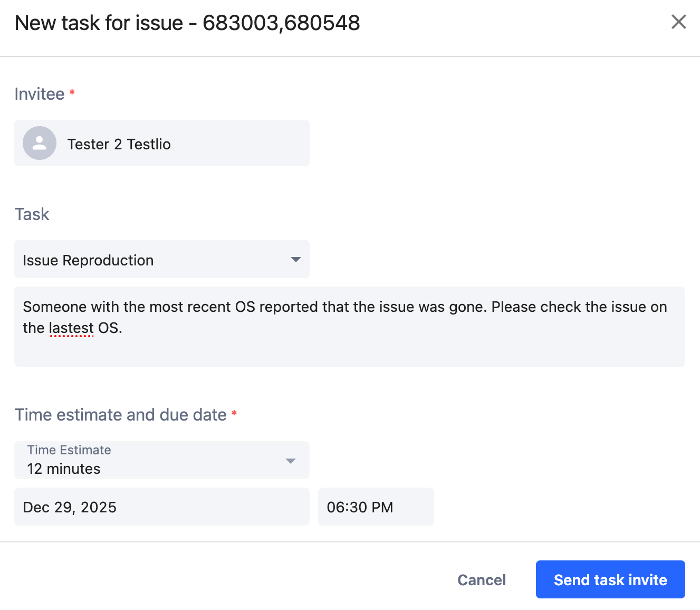This screenshot has height=610, width=700.
Task: Click the dropdown arrow beside Issue Reproduction
Action: pos(295,259)
